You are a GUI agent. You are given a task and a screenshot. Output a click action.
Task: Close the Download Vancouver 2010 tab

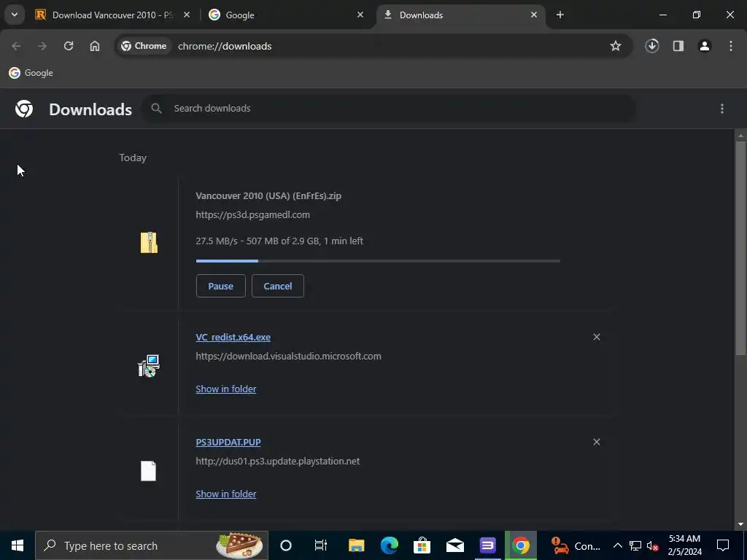(x=187, y=15)
